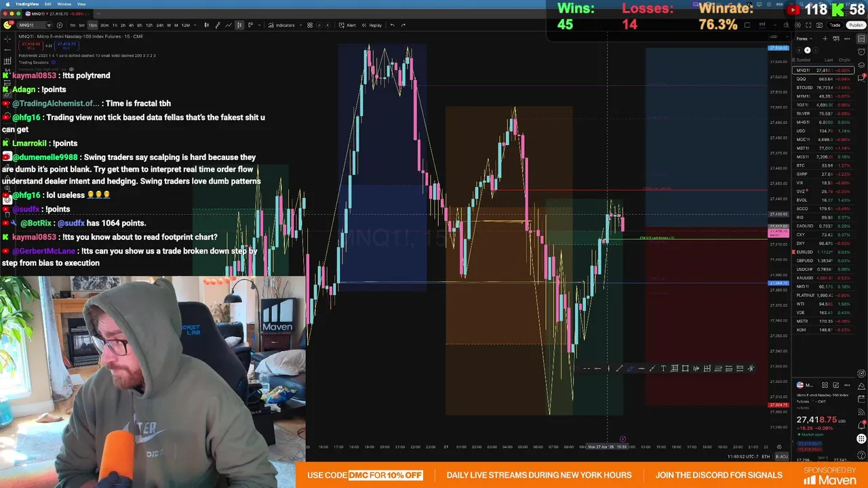Switch to the 30m timeframe
This screenshot has width=868, height=488.
coord(104,25)
